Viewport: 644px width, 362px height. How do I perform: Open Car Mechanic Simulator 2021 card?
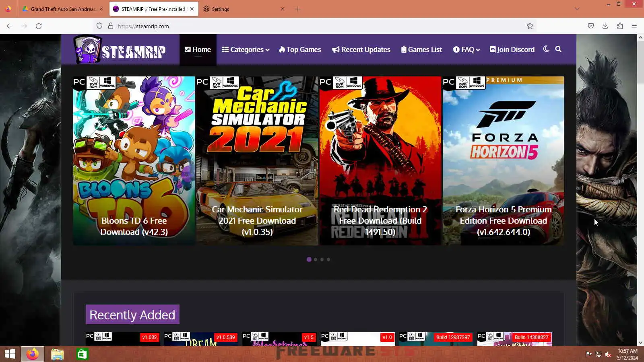(257, 161)
